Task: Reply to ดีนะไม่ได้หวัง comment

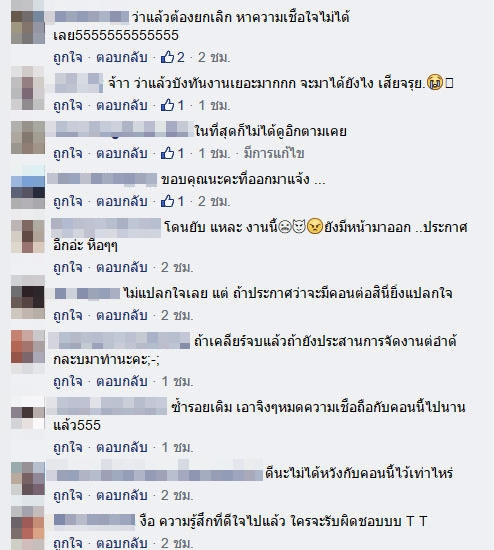Action: click(x=121, y=495)
